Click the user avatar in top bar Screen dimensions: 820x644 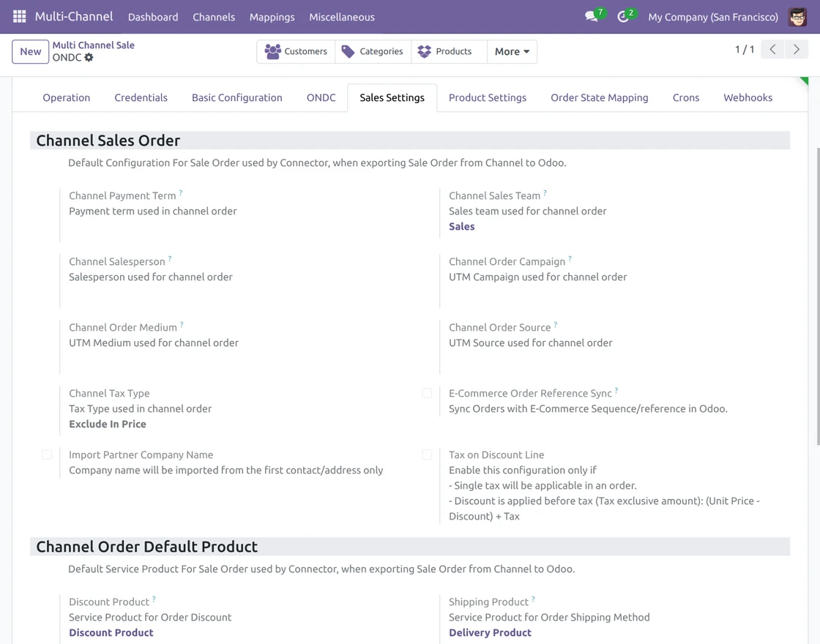click(797, 17)
